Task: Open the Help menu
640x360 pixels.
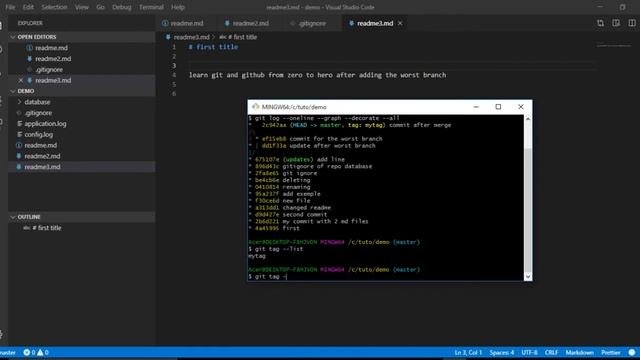Action: [x=178, y=7]
